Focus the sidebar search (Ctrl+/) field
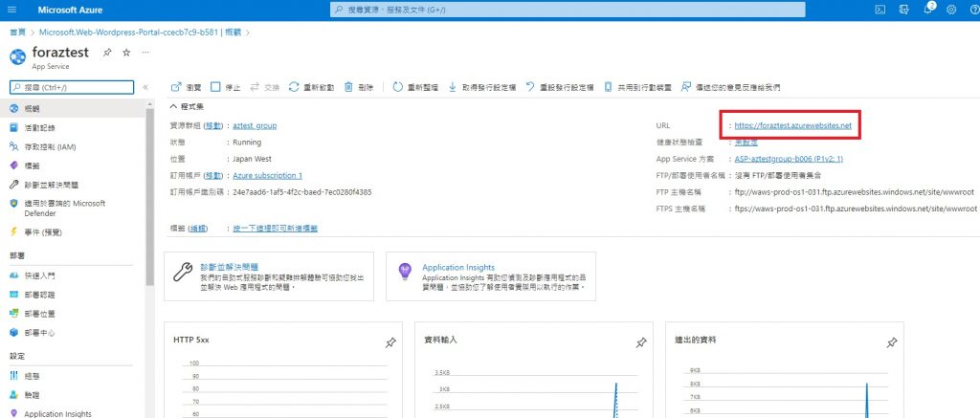 click(x=71, y=87)
